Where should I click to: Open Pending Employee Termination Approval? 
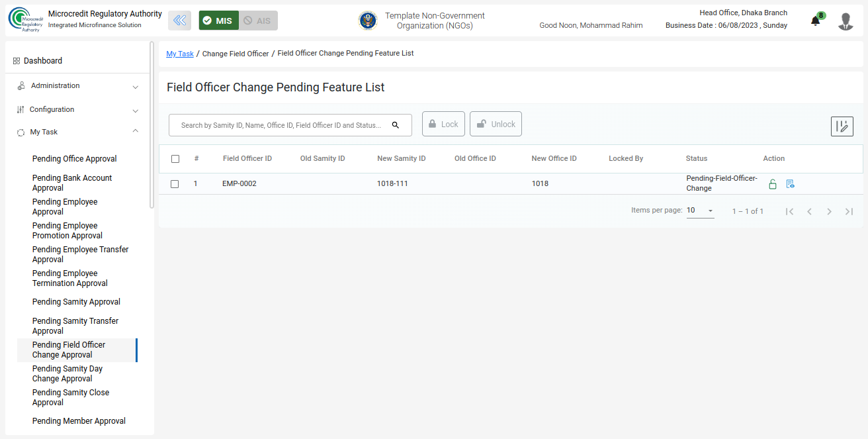(x=70, y=278)
